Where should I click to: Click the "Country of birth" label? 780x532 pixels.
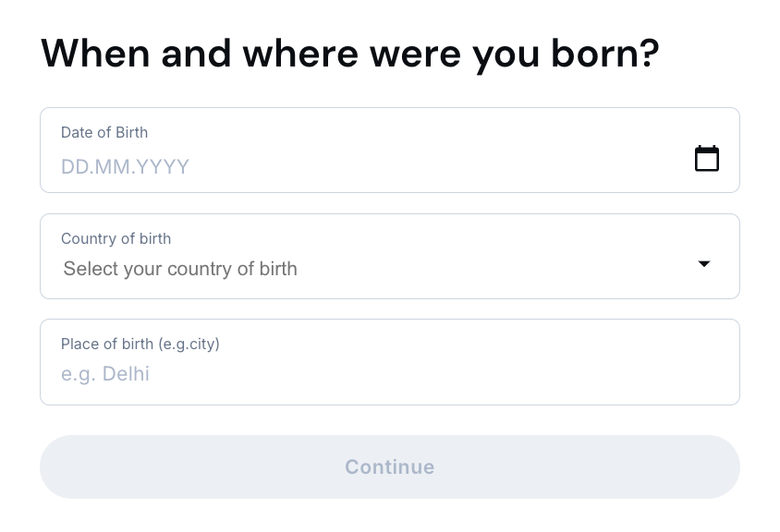click(x=116, y=238)
